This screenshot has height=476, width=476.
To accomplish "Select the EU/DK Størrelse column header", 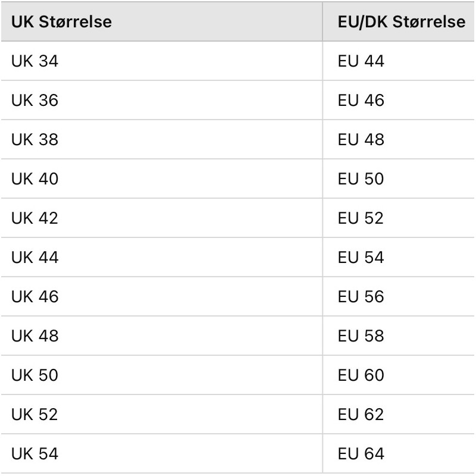I will tap(399, 21).
